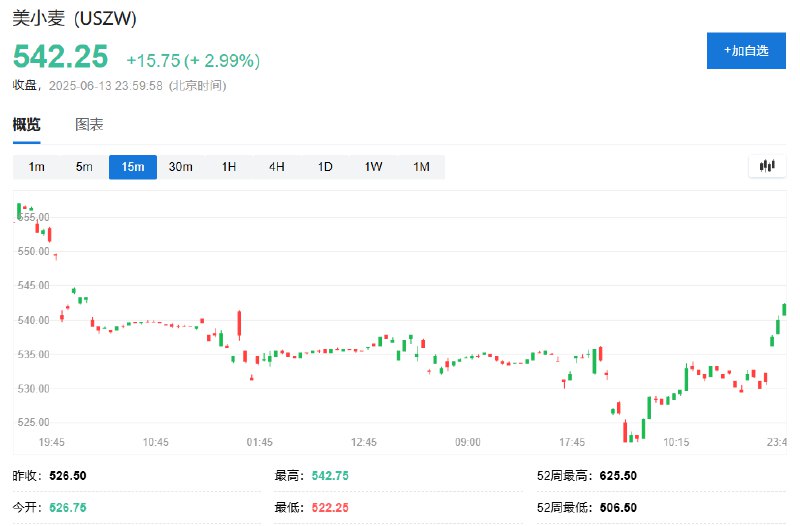This screenshot has width=800, height=526.
Task: Click the 545.00 price axis label
Action: pos(34,285)
